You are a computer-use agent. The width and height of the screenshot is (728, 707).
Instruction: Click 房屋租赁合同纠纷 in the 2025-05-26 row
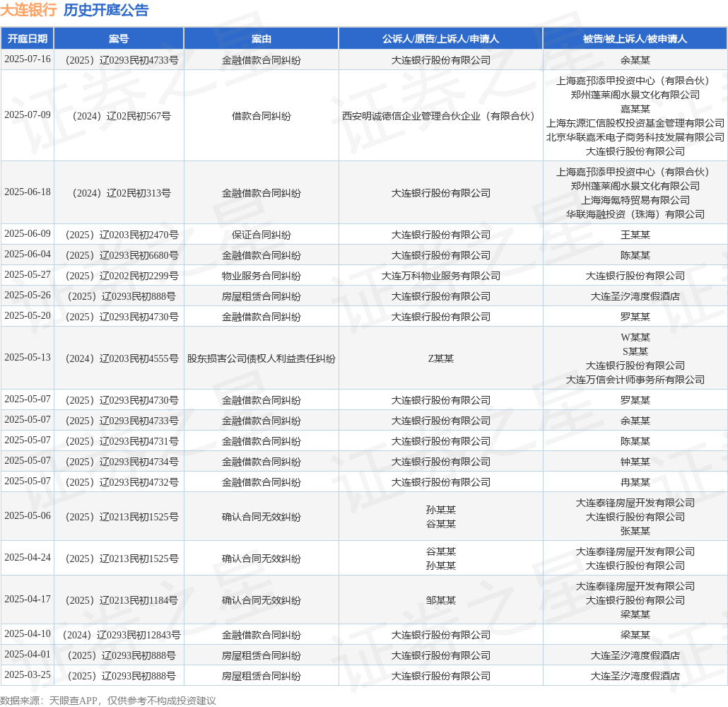[262, 296]
